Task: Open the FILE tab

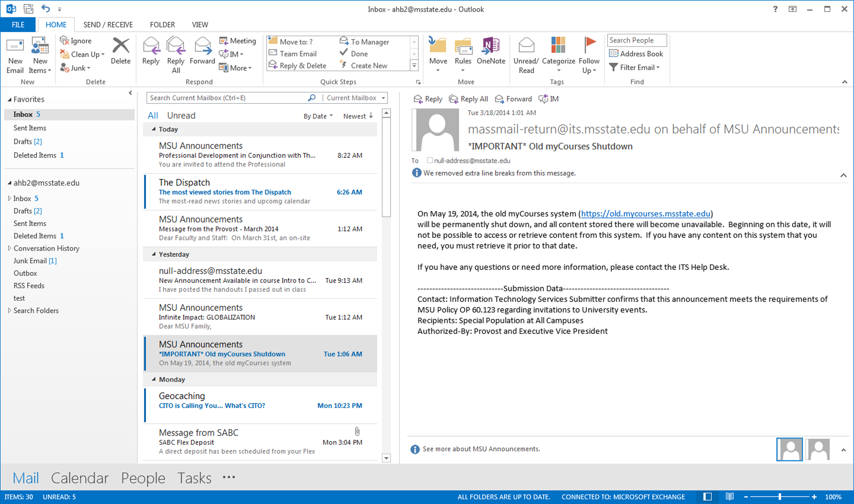Action: (18, 25)
